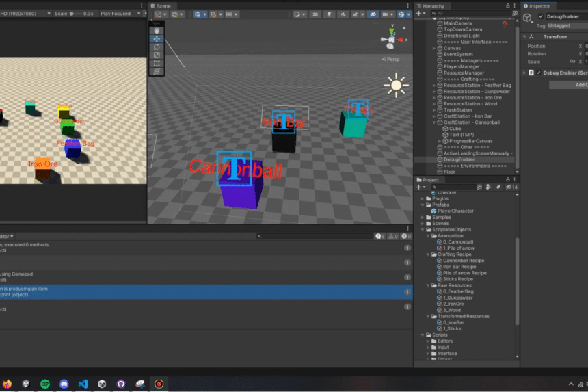Open Firefox from the taskbar
This screenshot has height=392, width=588.
pyautogui.click(x=7, y=384)
